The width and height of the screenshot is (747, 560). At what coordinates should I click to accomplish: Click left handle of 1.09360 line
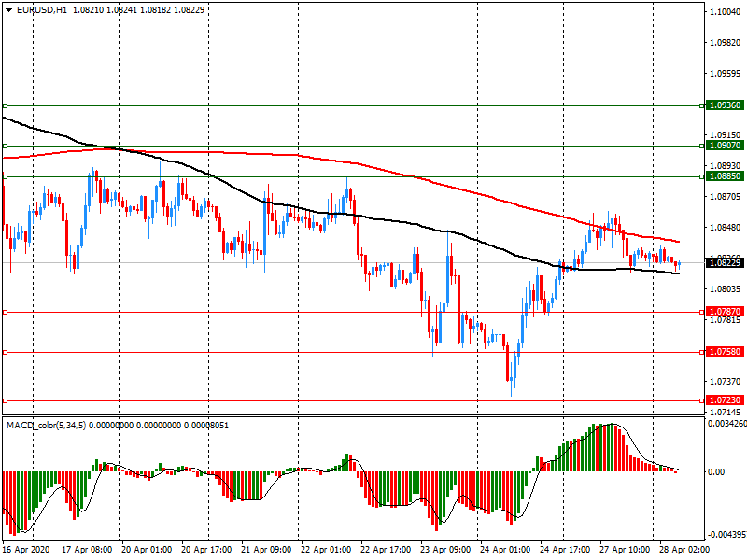coord(6,105)
